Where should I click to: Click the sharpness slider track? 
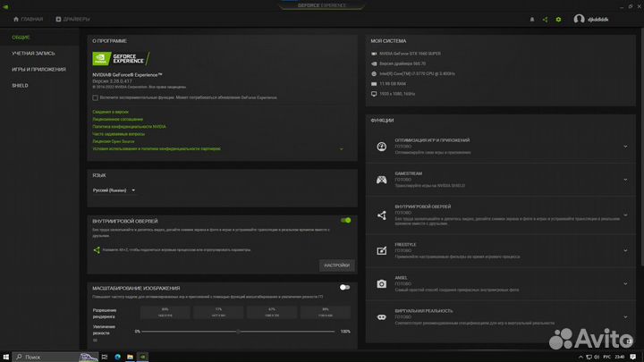[238, 332]
